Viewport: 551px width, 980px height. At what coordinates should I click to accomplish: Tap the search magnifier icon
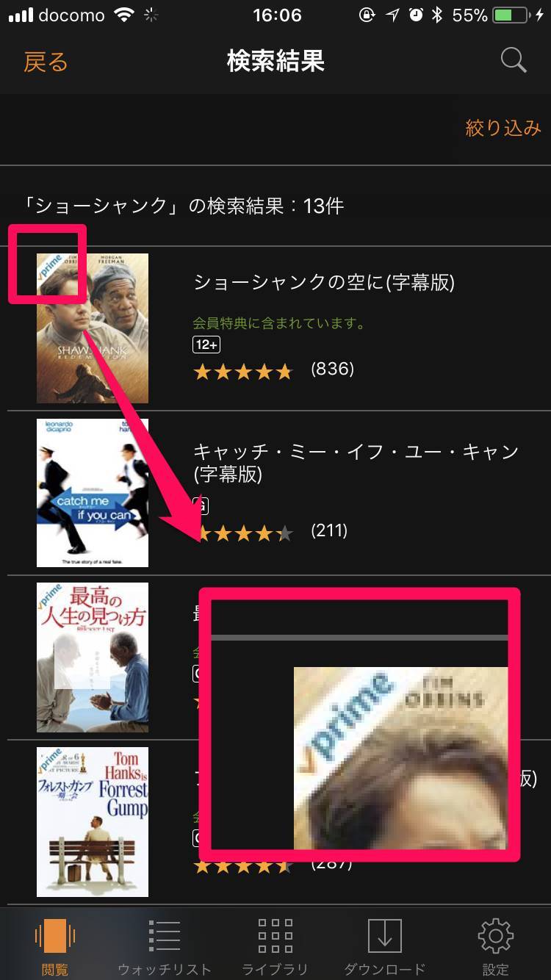pos(514,60)
